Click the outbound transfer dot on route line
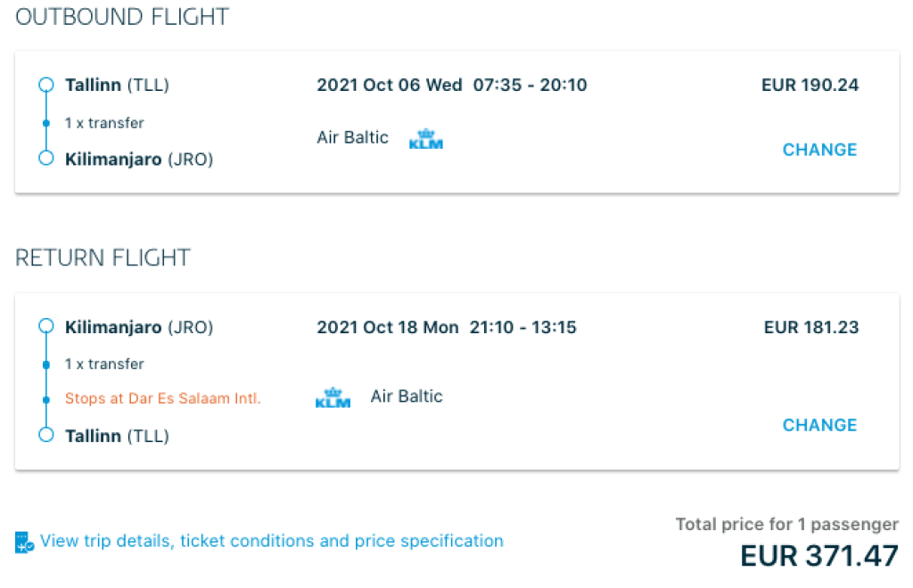 [x=46, y=123]
